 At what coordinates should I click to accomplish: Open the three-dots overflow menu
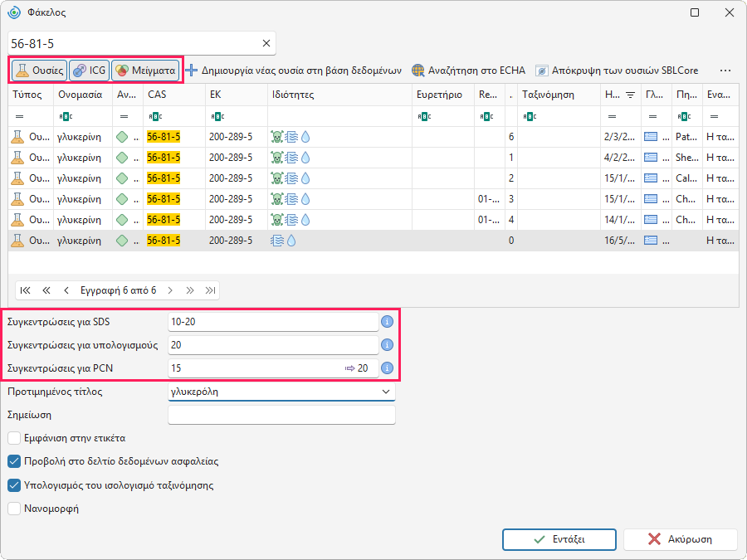(725, 71)
